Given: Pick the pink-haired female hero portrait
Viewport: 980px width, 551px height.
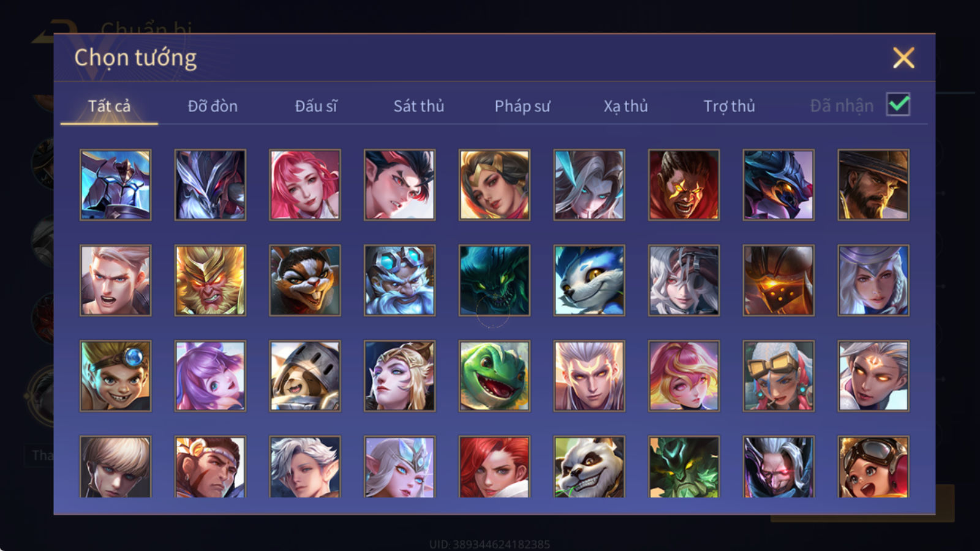Looking at the screenshot, I should point(305,185).
